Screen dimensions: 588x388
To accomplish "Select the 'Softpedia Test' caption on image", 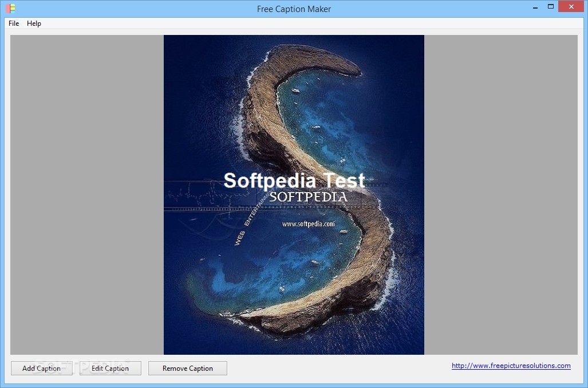I will point(294,181).
